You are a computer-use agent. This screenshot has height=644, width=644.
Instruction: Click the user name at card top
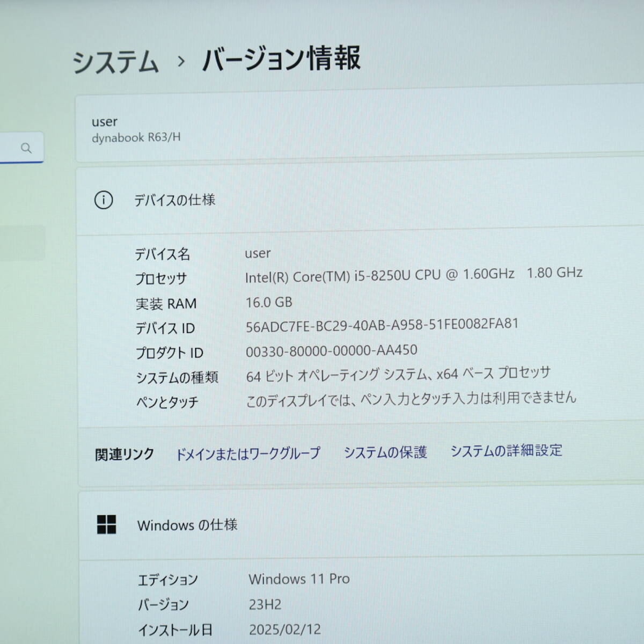click(105, 122)
